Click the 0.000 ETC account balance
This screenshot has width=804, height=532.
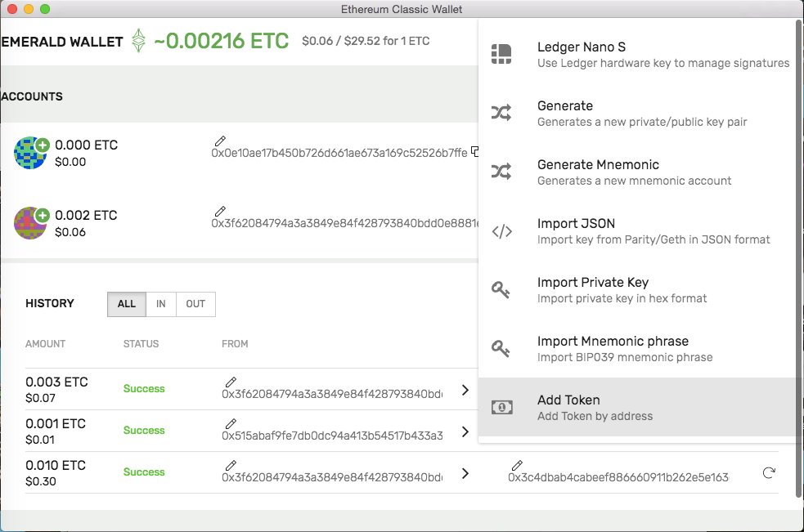[86, 145]
